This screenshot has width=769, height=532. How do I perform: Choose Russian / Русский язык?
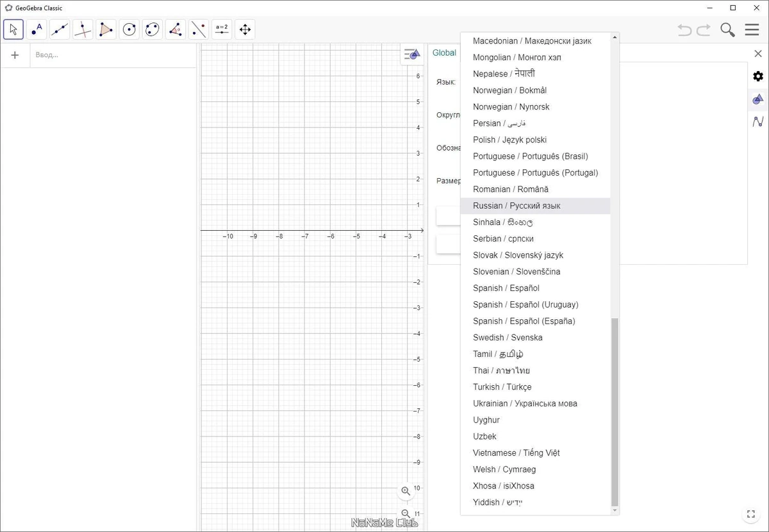click(535, 206)
